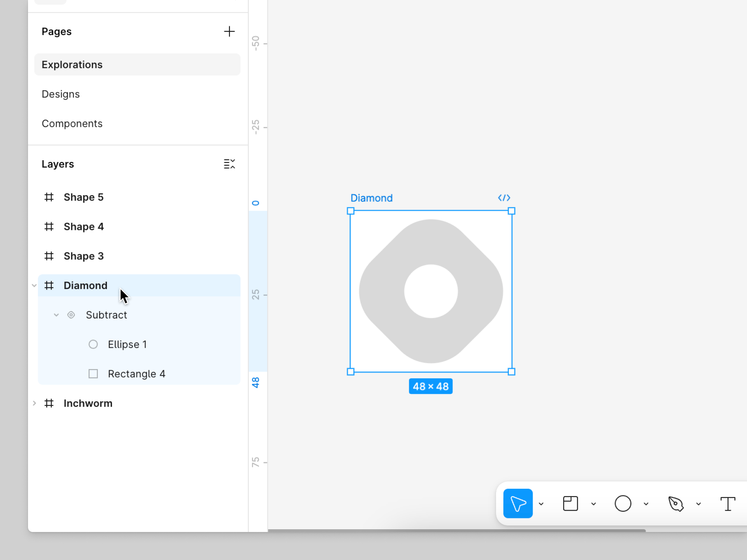Open the Pen tool options dropdown
The width and height of the screenshot is (747, 560).
[x=698, y=504]
